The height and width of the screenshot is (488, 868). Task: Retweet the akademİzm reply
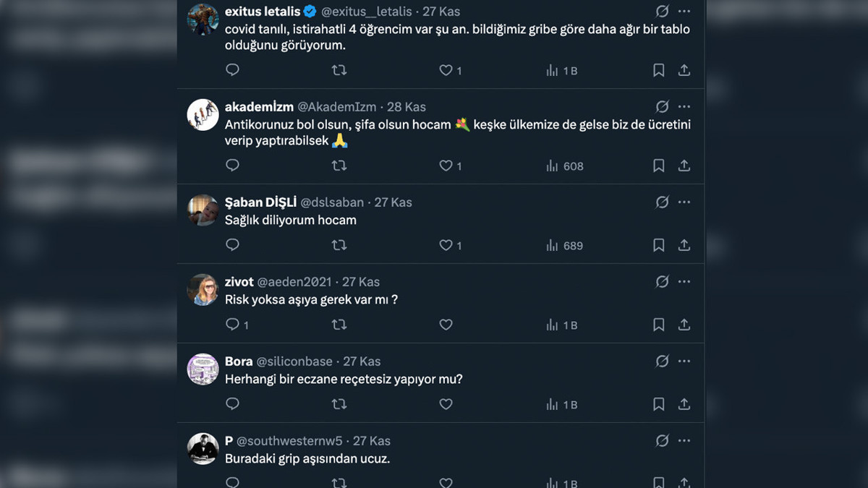click(339, 166)
